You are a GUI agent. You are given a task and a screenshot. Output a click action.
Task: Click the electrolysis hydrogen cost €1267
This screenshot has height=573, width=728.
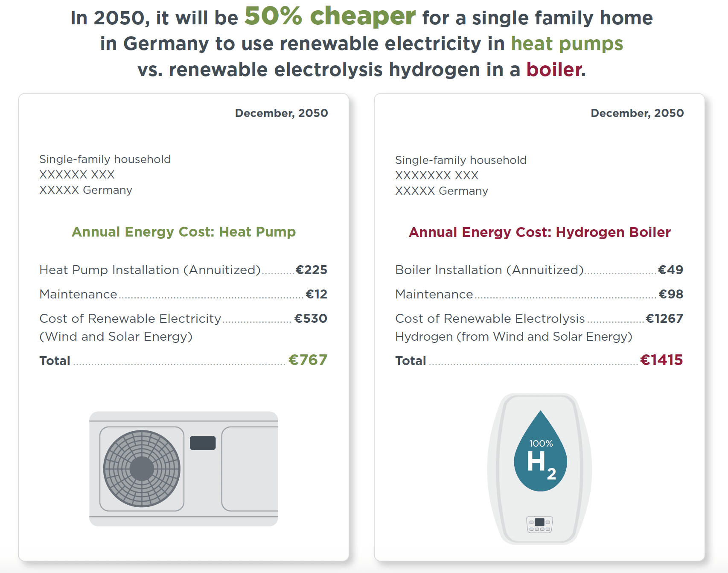click(x=664, y=319)
